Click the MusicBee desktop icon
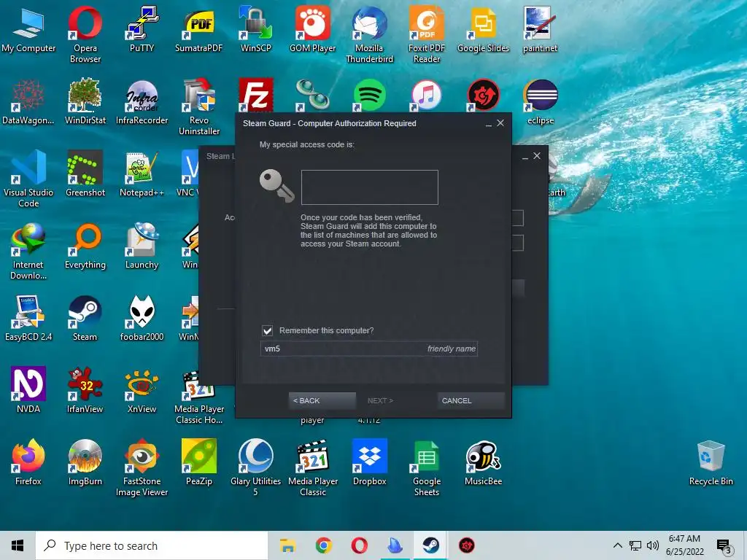747x560 pixels. [483, 463]
